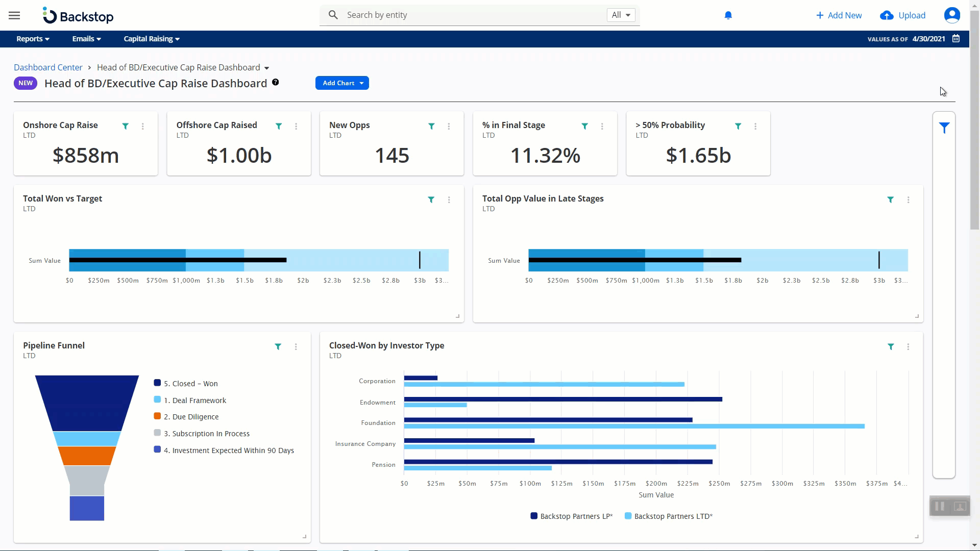Toggle Backstop Partners LP legend series
This screenshot has height=551, width=980.
point(572,516)
